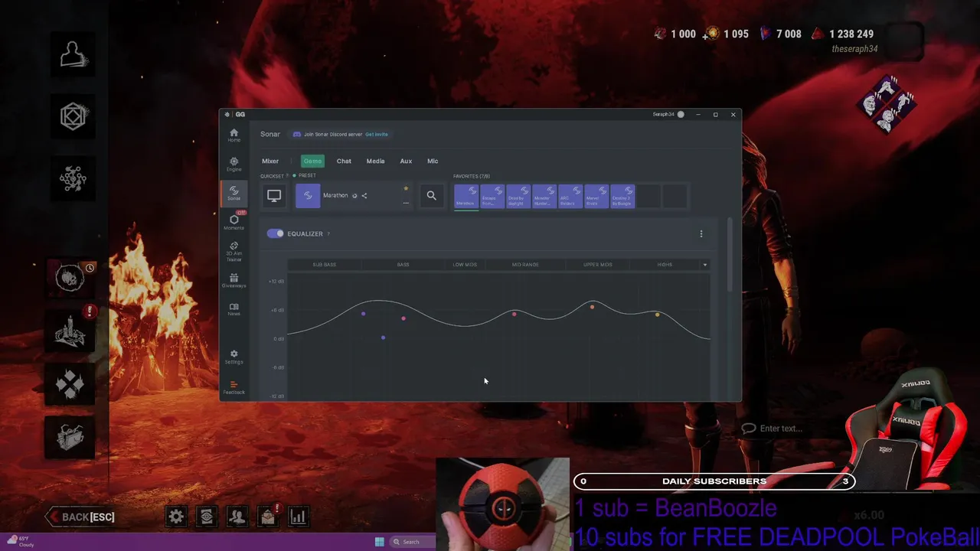Switch to the Mixer tab
This screenshot has height=551, width=980.
click(270, 161)
